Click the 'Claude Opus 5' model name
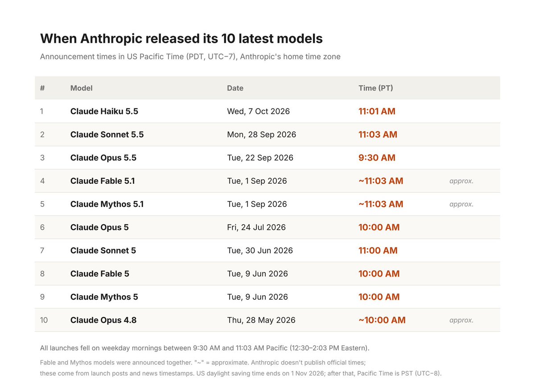Viewport: 535px width, 392px height. click(99, 227)
